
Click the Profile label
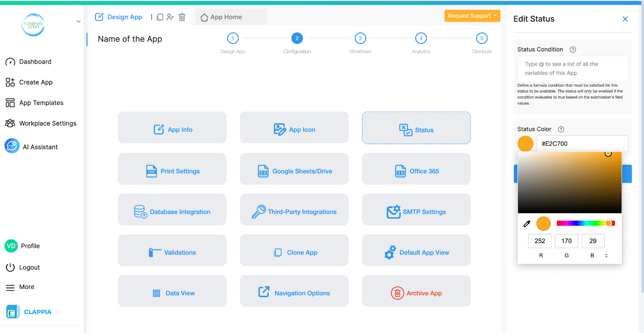click(x=30, y=246)
